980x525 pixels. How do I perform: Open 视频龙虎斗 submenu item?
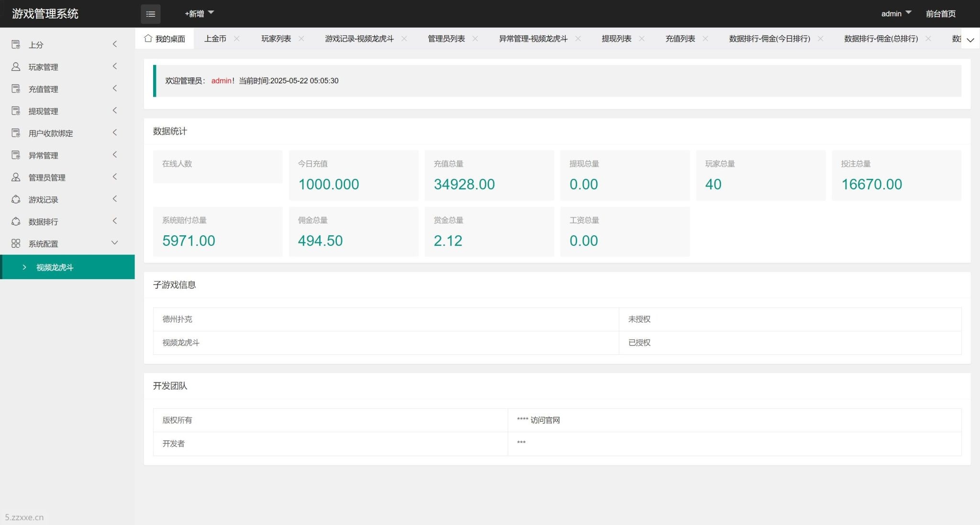(x=55, y=267)
